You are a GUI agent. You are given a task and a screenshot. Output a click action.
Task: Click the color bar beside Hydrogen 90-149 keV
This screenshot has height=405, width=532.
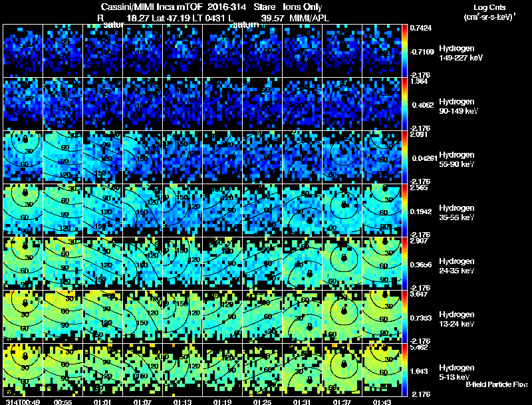point(404,104)
